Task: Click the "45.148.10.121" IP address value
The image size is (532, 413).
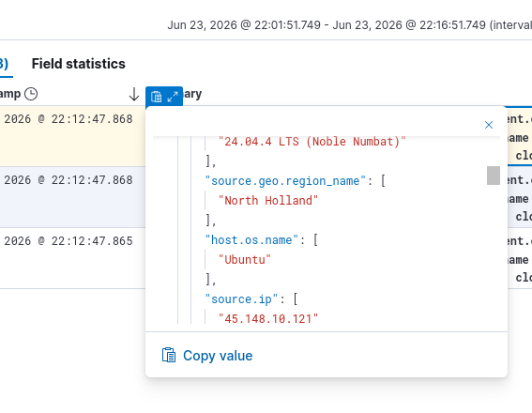Action: click(x=268, y=318)
